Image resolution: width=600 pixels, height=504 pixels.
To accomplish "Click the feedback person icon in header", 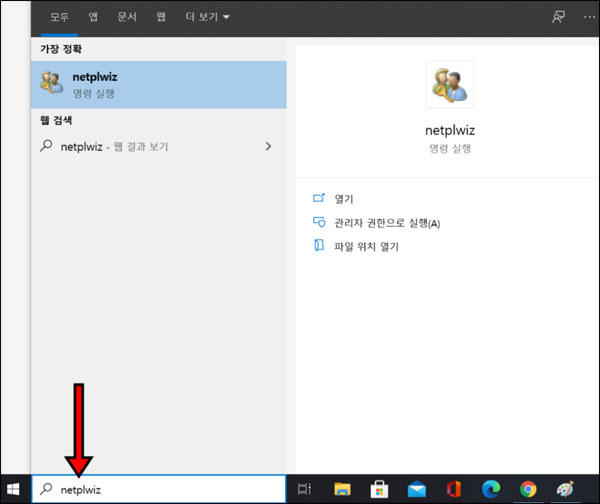I will coord(558,17).
